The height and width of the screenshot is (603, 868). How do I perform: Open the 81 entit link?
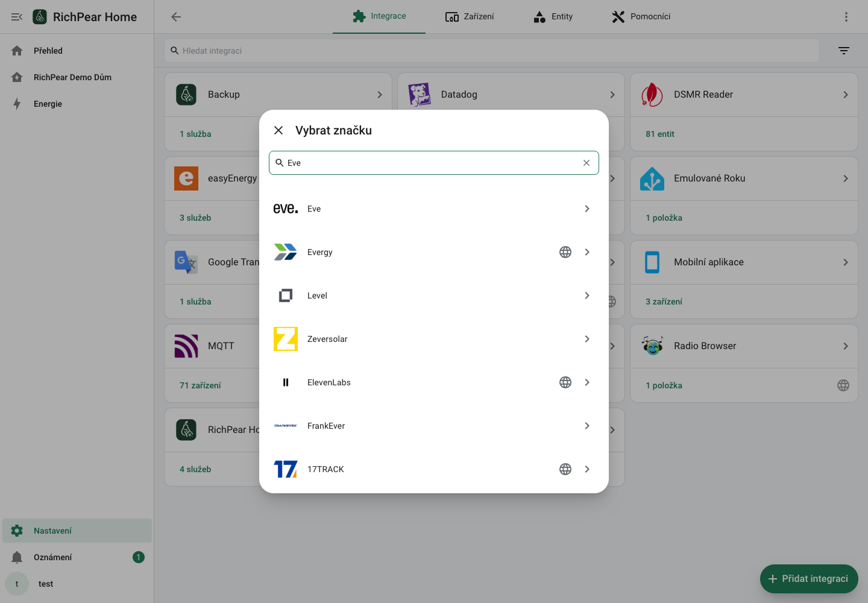tap(660, 134)
